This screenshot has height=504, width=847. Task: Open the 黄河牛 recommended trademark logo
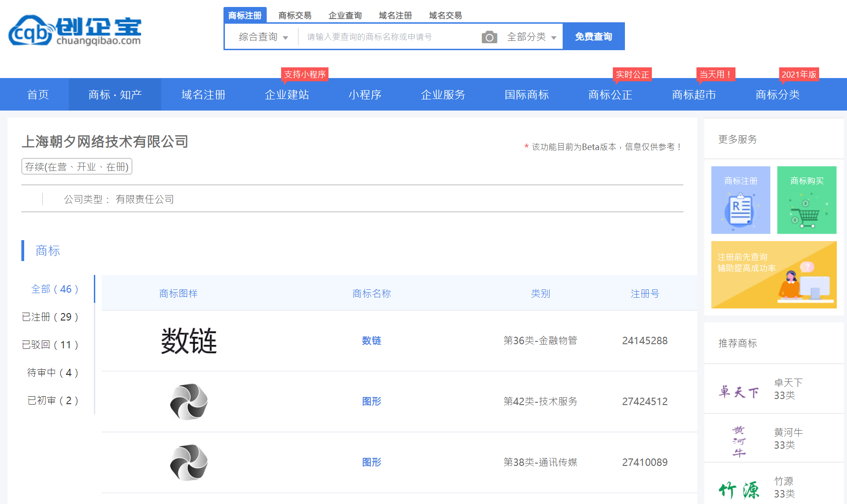[x=739, y=441]
